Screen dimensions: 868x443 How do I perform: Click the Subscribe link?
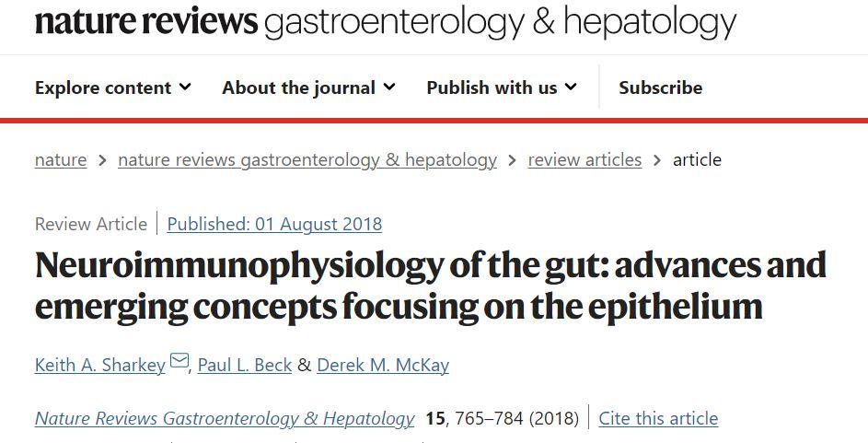pyautogui.click(x=660, y=88)
